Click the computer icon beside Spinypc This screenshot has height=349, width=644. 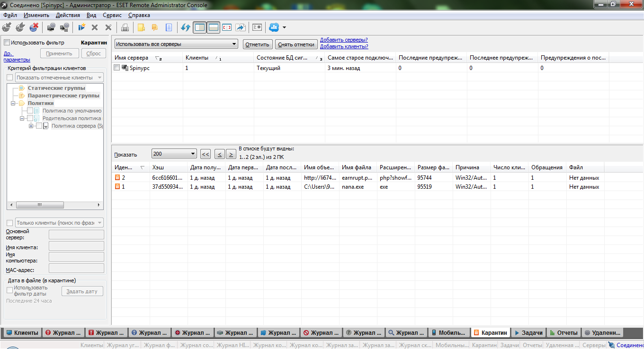[125, 68]
